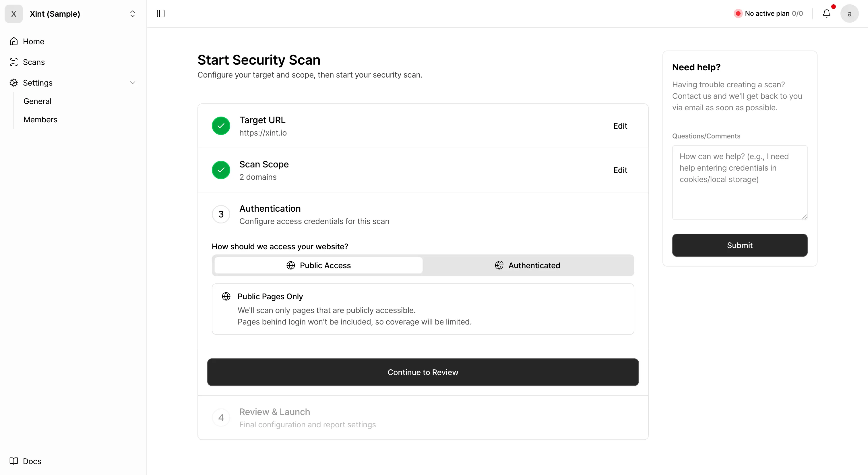This screenshot has width=868, height=475.
Task: Click the globe icon in Public Pages Only
Action: (226, 296)
